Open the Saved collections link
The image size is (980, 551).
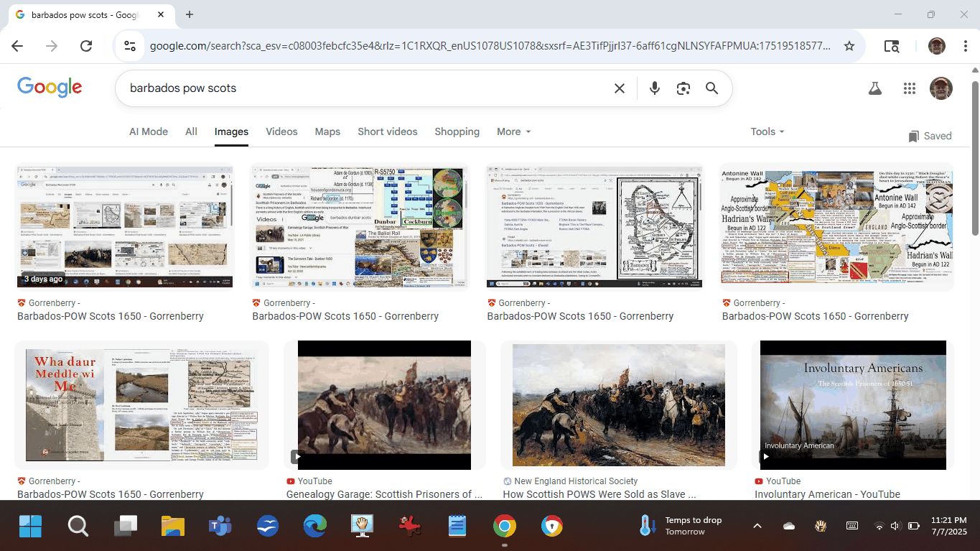930,136
